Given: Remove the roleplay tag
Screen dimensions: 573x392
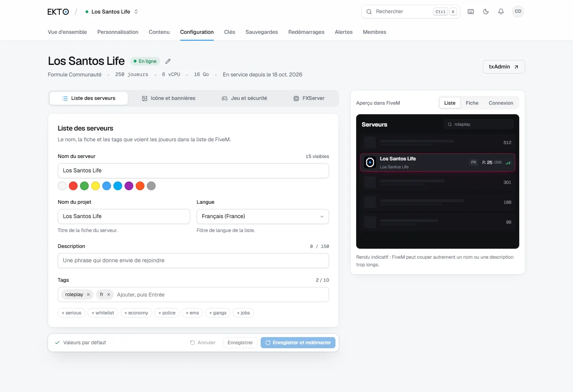Looking at the screenshot, I should click(x=88, y=294).
